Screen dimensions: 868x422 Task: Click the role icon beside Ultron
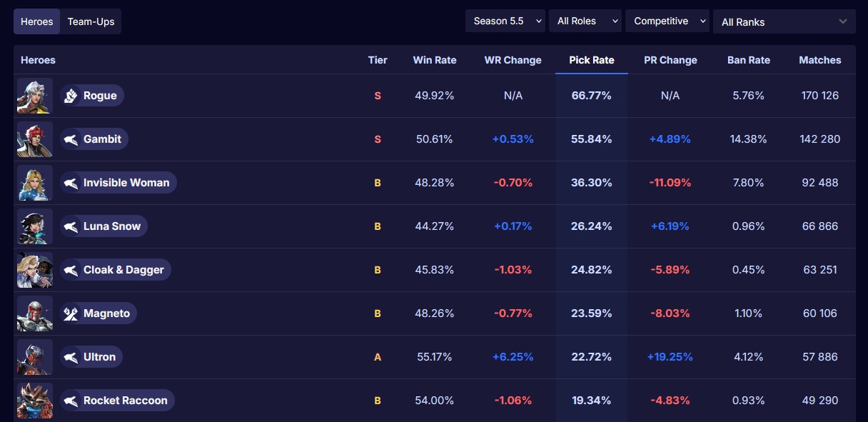tap(71, 357)
